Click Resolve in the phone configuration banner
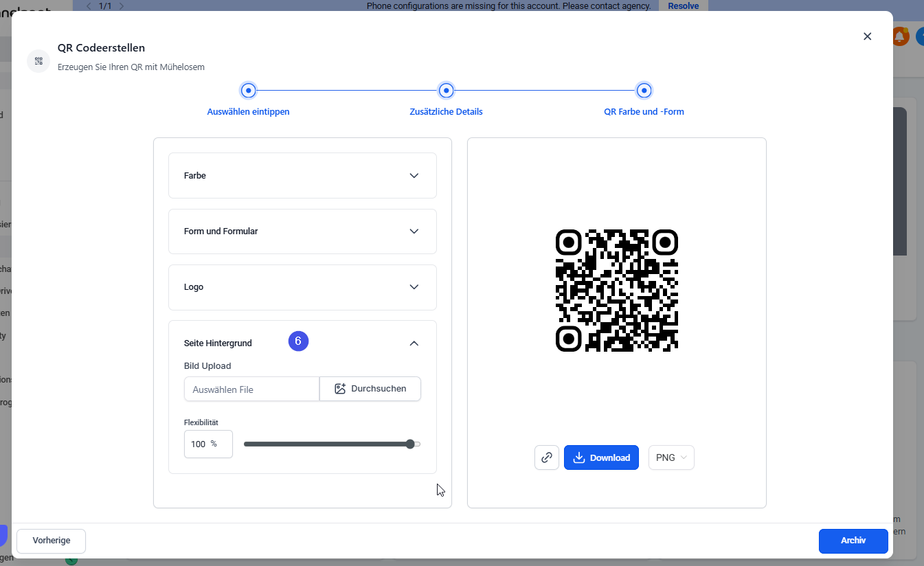The image size is (924, 566). [683, 6]
